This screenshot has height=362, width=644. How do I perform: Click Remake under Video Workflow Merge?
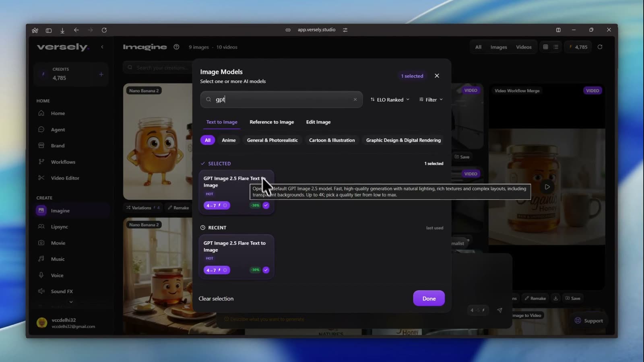[x=535, y=298]
